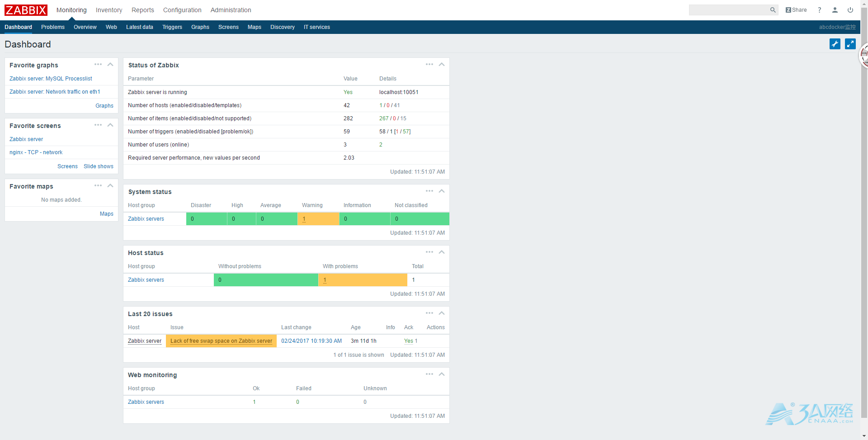868x440 pixels.
Task: Open the user profile icon
Action: (x=835, y=10)
